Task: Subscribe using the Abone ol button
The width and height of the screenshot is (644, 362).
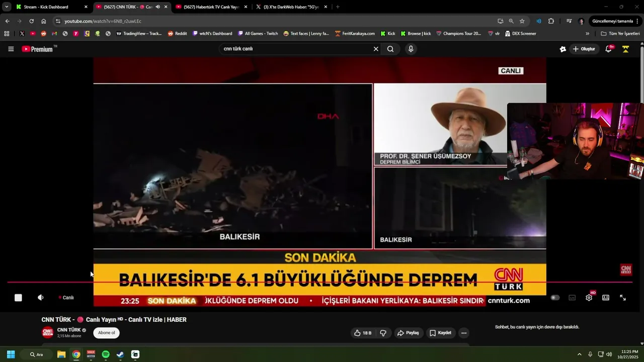Action: tap(106, 333)
